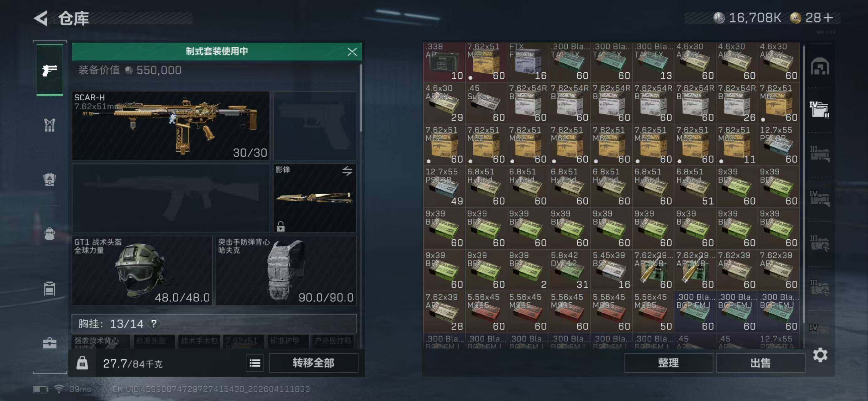Go back using the arrow beside 仓库
Screen dimensions: 868x401
41,18
